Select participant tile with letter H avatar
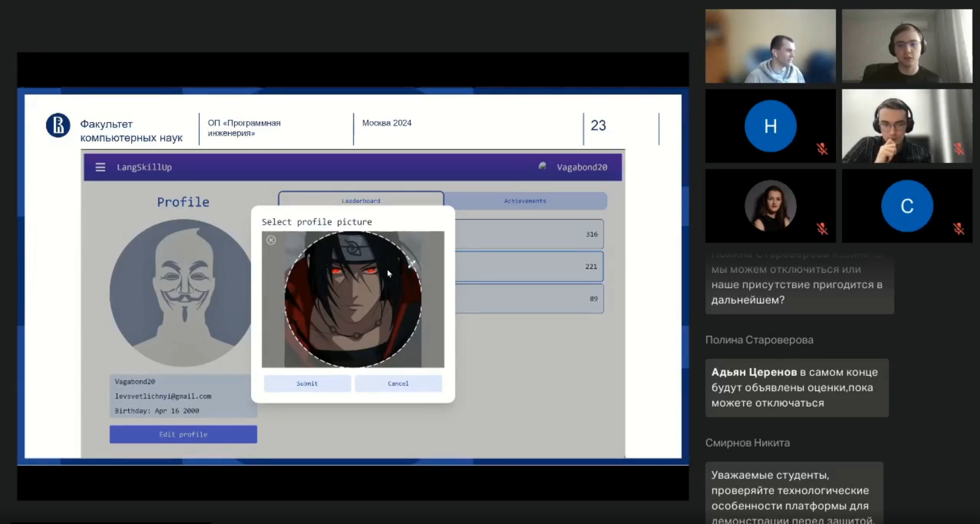This screenshot has width=980, height=524. [x=770, y=126]
